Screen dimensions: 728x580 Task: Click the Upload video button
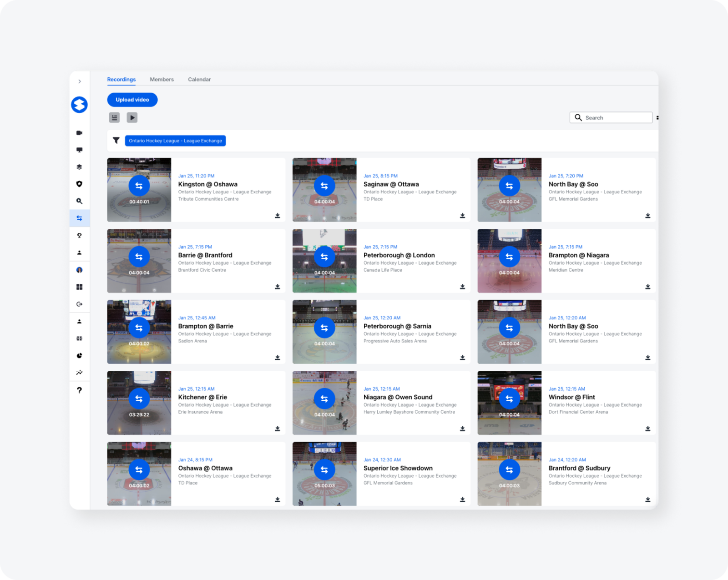pyautogui.click(x=132, y=100)
